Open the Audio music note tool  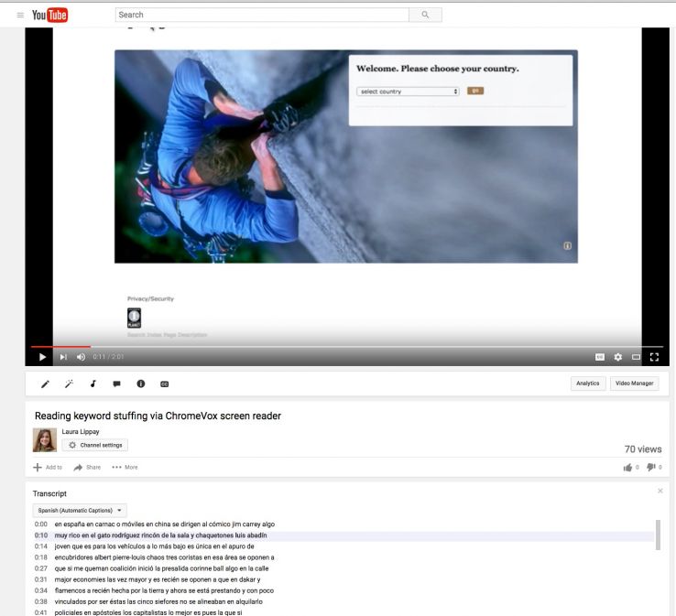(x=93, y=384)
